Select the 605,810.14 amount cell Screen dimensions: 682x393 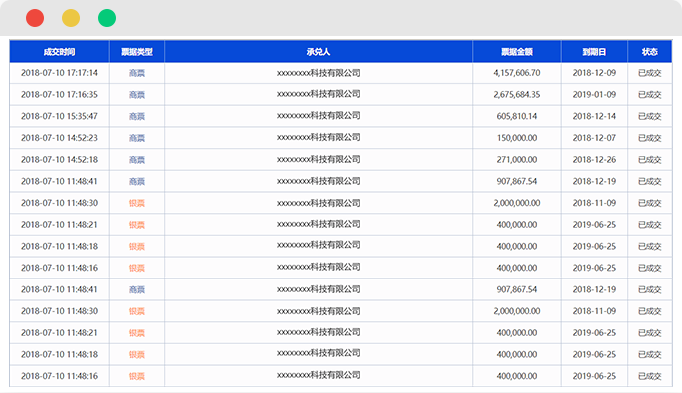point(517,117)
